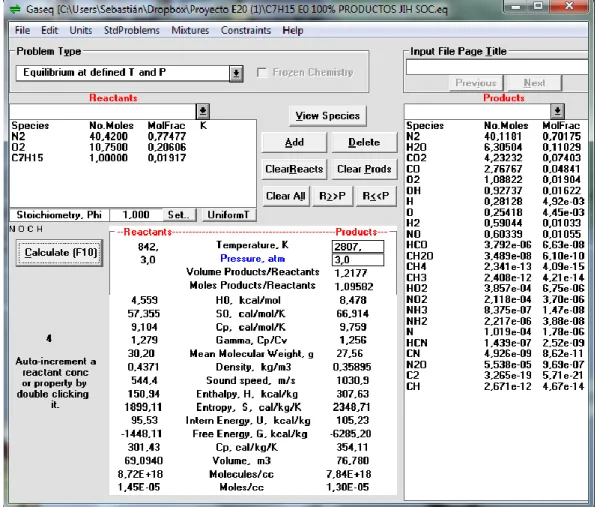Click the Pressure, atm label
This screenshot has width=597, height=507.
[252, 259]
